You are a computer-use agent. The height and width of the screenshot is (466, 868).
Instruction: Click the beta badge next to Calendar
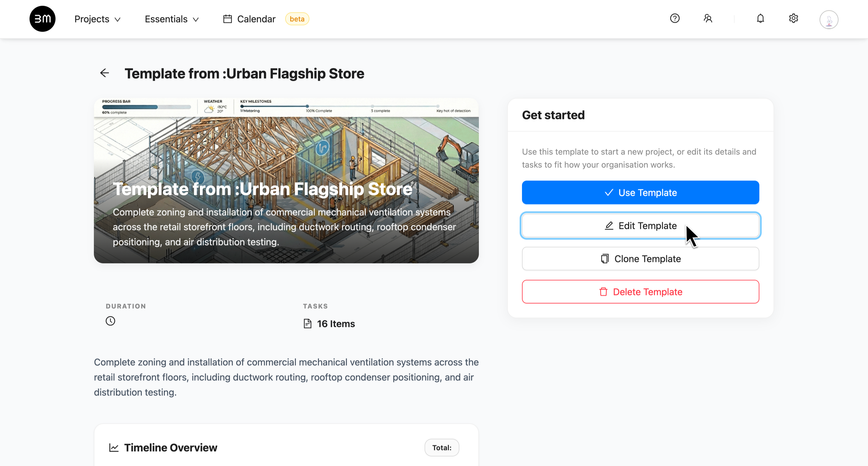[297, 19]
